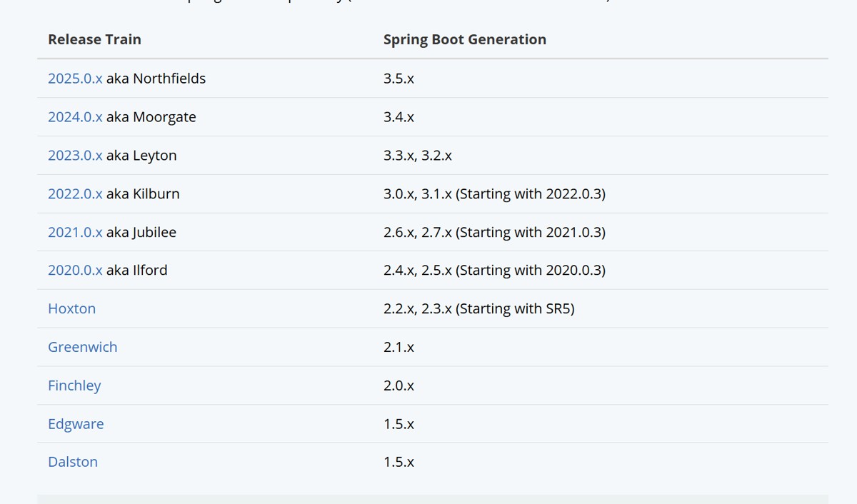This screenshot has width=857, height=504.
Task: Click the 'Starting with 2022.0.3' cell text
Action: [x=531, y=194]
